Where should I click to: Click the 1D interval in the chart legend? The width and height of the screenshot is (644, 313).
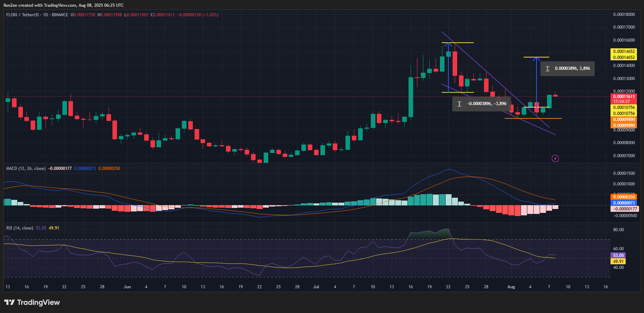point(45,15)
